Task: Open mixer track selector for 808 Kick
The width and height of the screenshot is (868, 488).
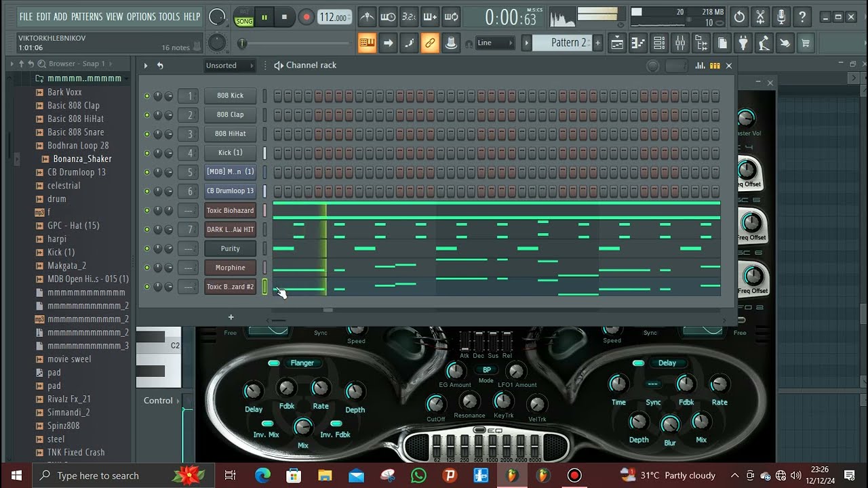Action: coord(189,96)
